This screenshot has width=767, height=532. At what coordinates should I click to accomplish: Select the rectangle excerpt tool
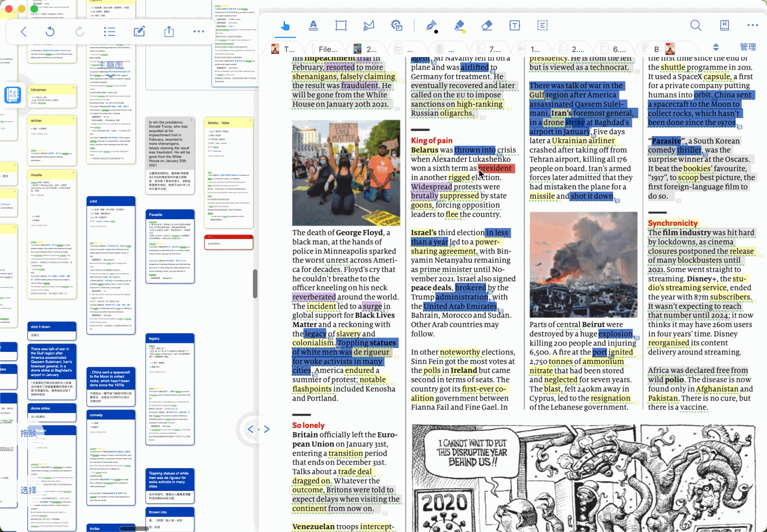[341, 26]
